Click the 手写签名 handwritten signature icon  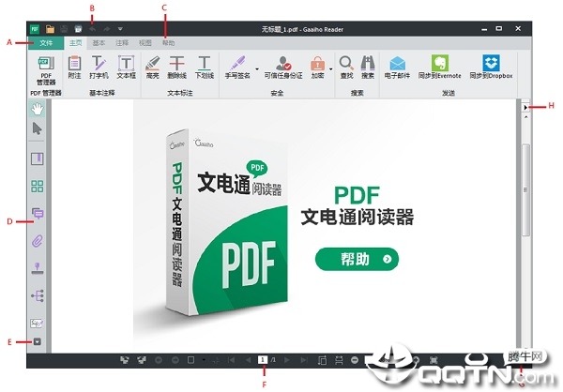click(237, 68)
